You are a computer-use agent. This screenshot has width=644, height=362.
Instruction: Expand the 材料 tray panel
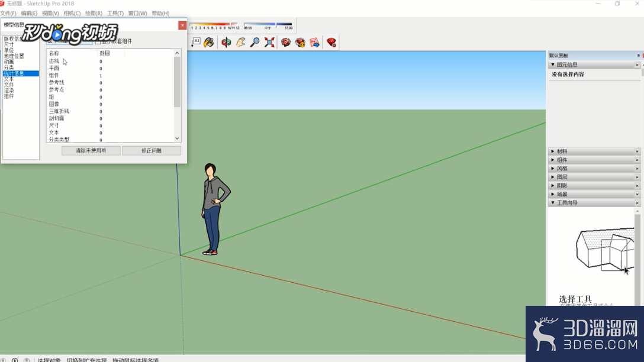click(553, 151)
